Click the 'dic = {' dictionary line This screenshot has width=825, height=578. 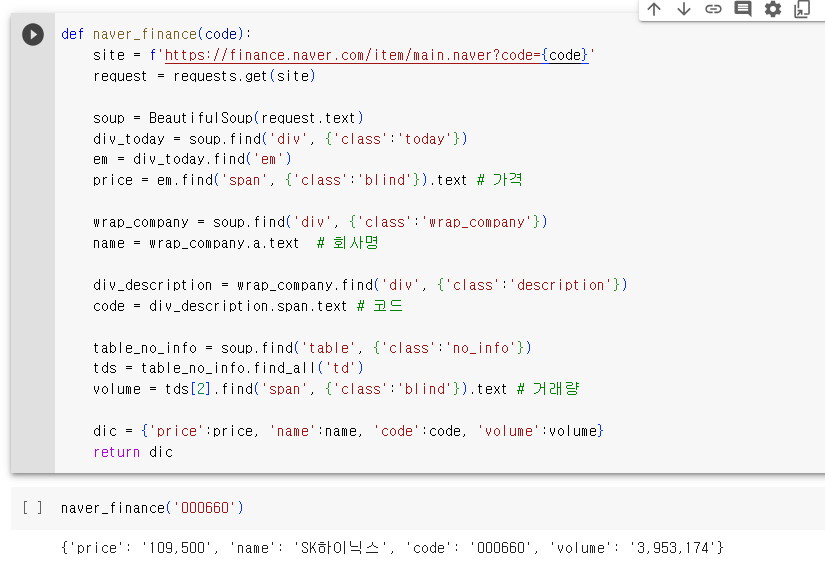[348, 431]
